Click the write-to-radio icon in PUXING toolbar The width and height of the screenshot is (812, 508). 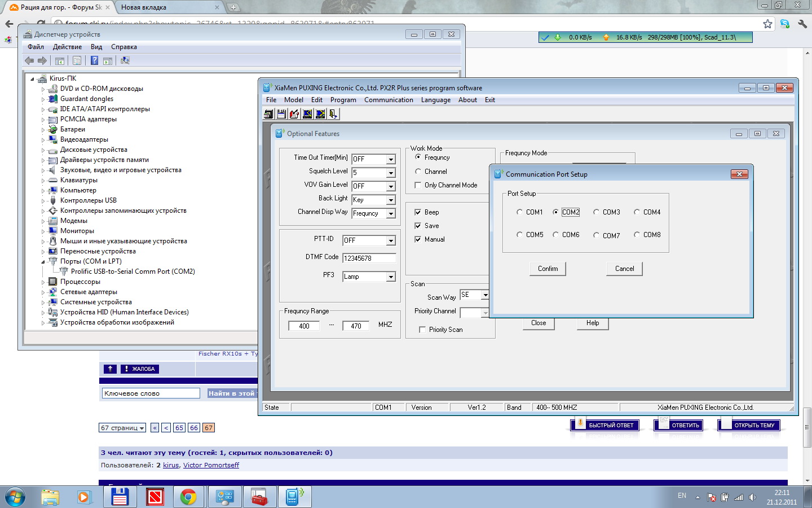click(x=320, y=114)
